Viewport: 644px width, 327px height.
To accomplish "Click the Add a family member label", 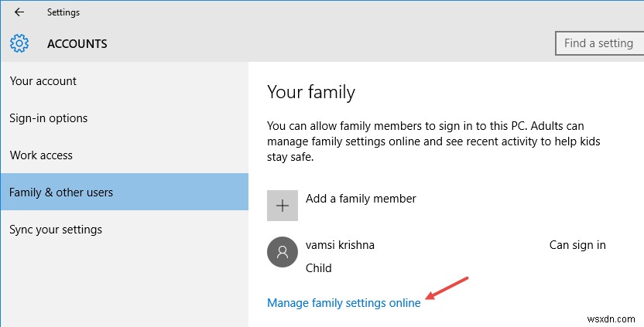I will pos(361,199).
